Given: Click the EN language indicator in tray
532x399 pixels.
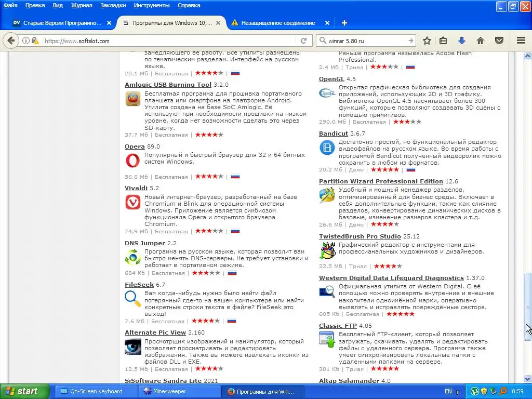Looking at the screenshot, I should point(448,391).
